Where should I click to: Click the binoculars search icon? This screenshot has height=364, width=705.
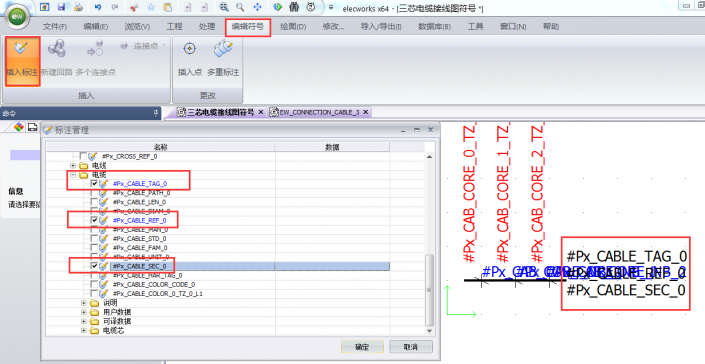(294, 7)
